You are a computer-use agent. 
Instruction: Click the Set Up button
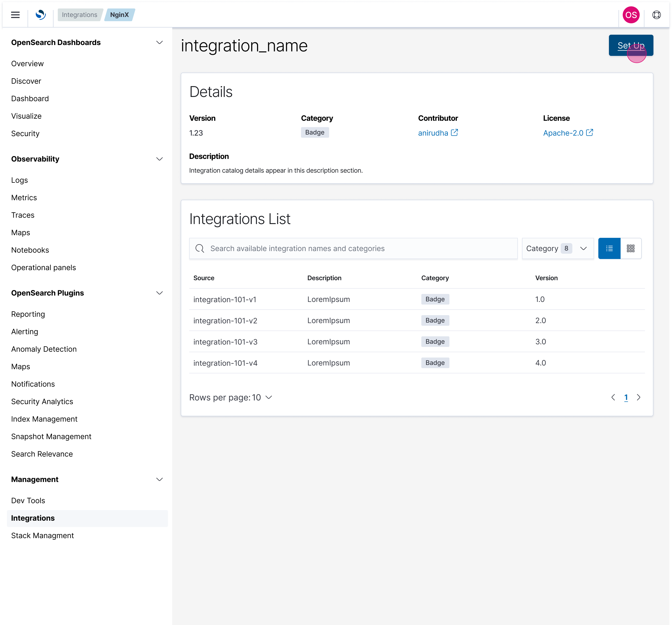pyautogui.click(x=631, y=45)
